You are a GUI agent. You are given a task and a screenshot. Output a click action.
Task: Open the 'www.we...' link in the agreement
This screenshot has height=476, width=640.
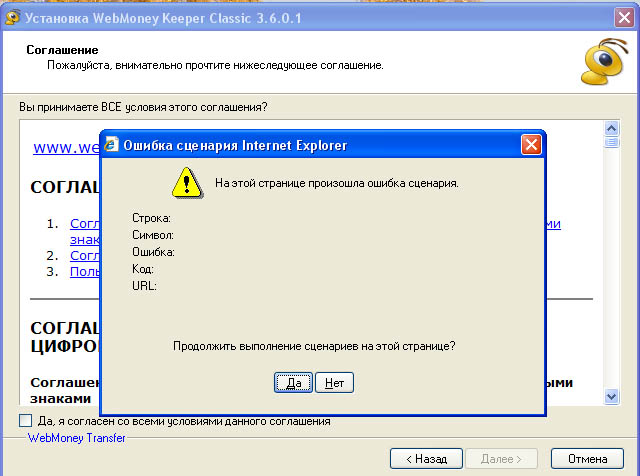click(x=66, y=147)
